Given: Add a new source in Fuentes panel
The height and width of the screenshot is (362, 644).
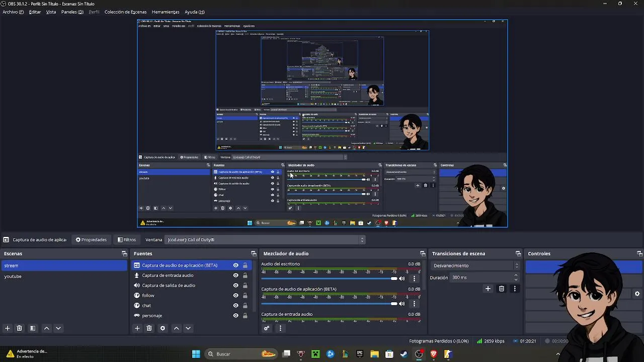Looking at the screenshot, I should 137,328.
